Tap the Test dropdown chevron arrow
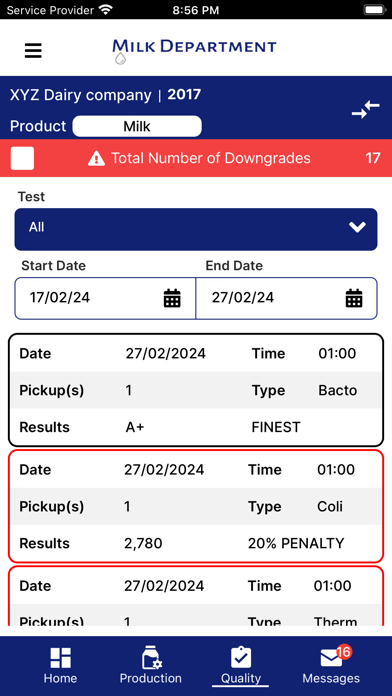 click(x=357, y=227)
